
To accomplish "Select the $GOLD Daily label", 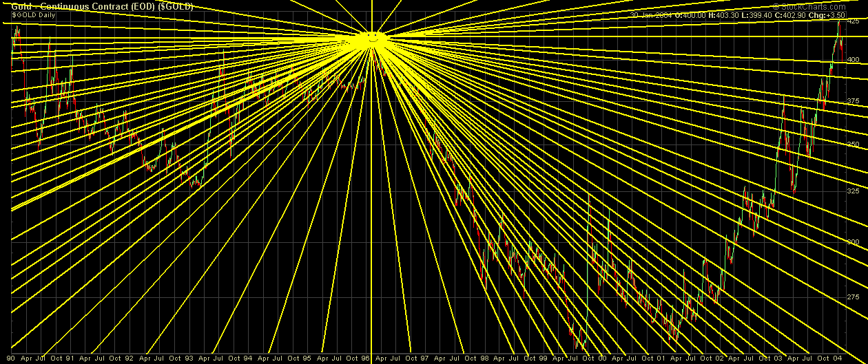I will pyautogui.click(x=34, y=15).
